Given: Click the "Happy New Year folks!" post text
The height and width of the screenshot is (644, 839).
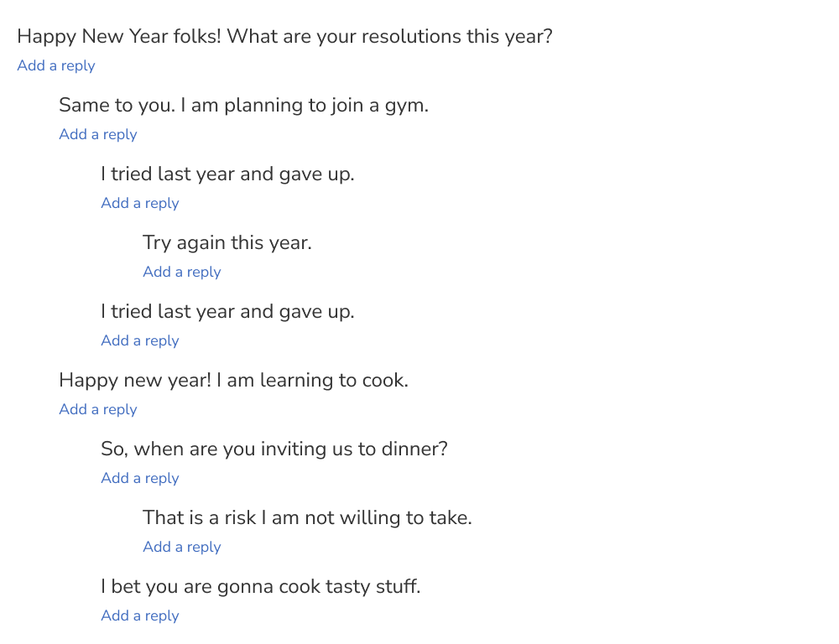Looking at the screenshot, I should pyautogui.click(x=284, y=37).
